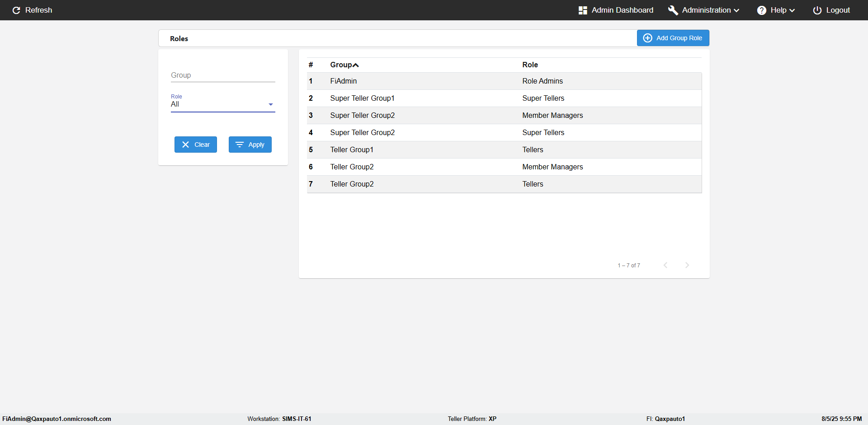Screen dimensions: 868x425
Task: Click Super Teller Group2 in row 4
Action: (362, 132)
